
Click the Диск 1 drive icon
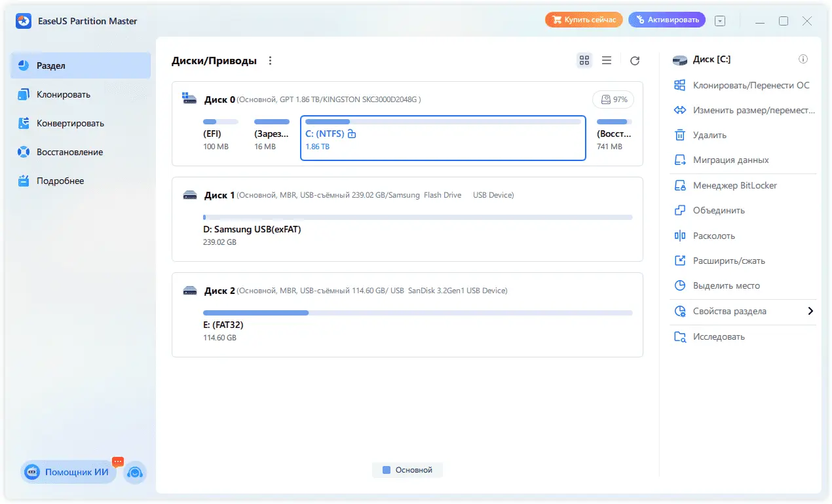[x=190, y=195]
